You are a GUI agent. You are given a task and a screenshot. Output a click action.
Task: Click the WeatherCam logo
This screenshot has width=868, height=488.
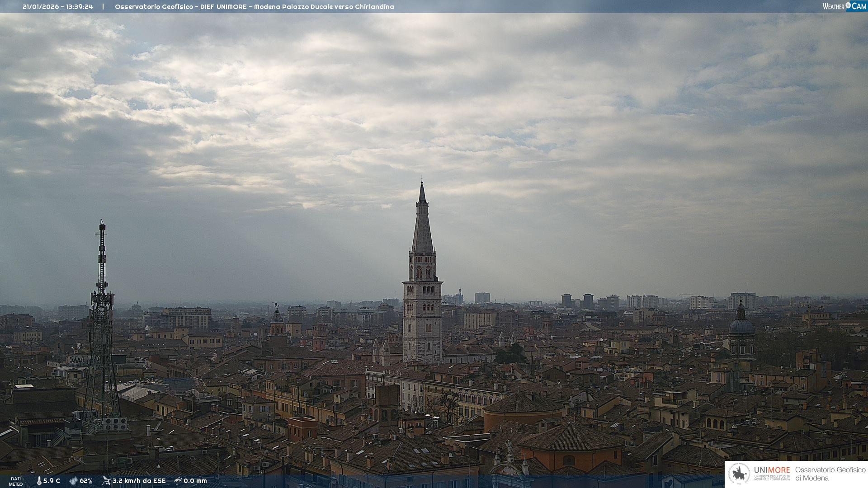pos(844,6)
